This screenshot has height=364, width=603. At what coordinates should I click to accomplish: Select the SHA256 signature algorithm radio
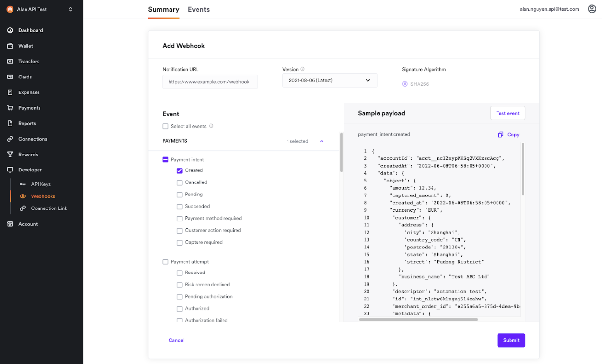point(405,84)
